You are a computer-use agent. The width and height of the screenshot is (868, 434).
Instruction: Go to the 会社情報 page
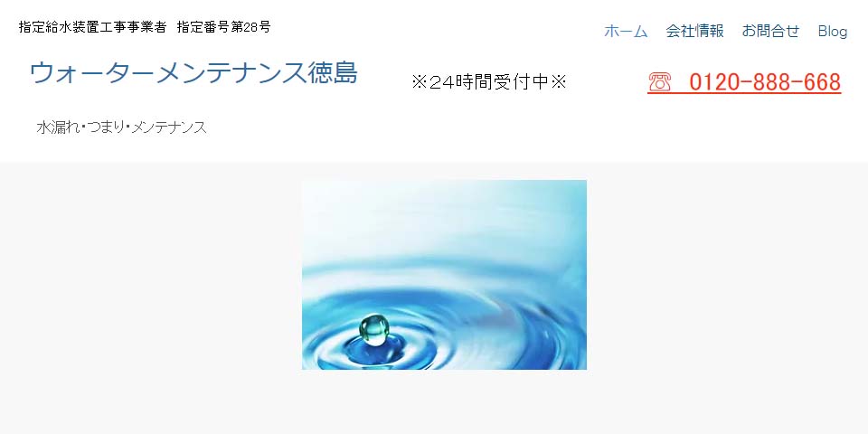click(x=694, y=31)
